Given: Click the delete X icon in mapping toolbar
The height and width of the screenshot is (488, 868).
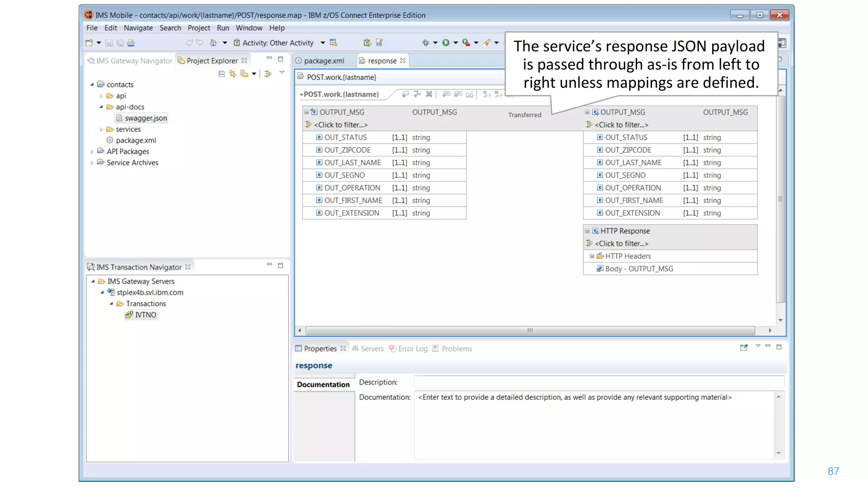Looking at the screenshot, I should 429,94.
